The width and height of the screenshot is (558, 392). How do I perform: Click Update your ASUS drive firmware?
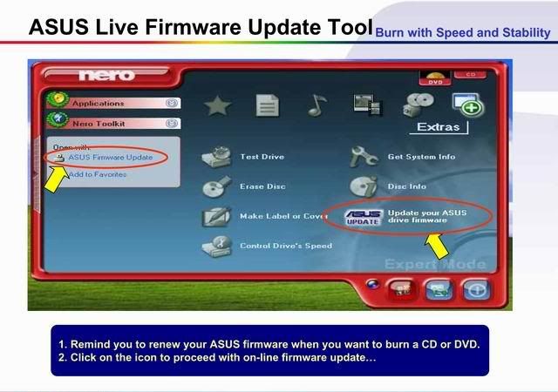(427, 216)
